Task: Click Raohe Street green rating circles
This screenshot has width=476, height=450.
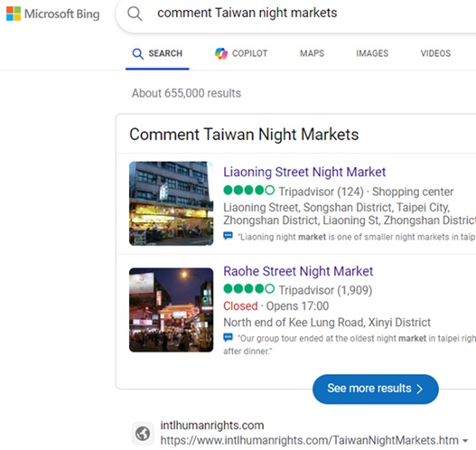Action: pos(249,289)
